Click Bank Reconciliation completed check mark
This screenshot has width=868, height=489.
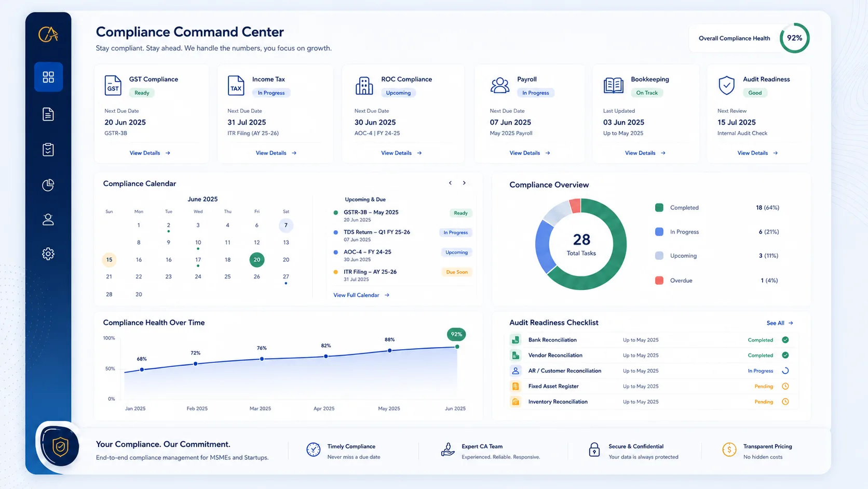785,340
